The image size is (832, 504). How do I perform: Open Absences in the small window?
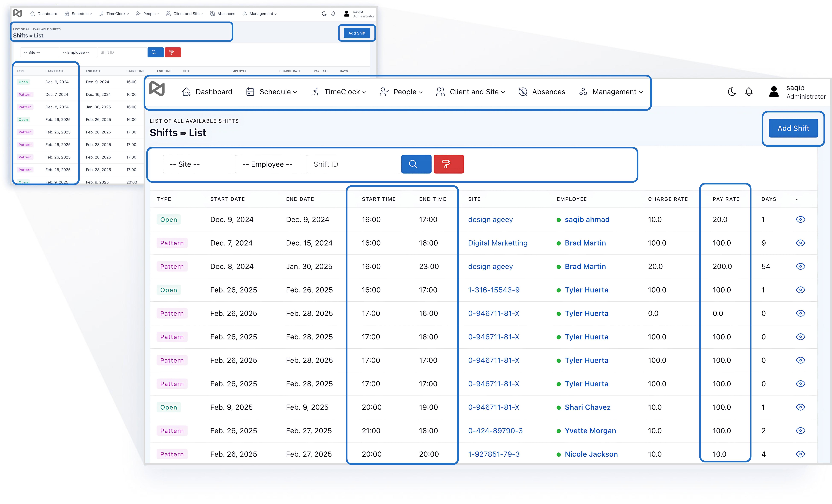click(x=222, y=14)
